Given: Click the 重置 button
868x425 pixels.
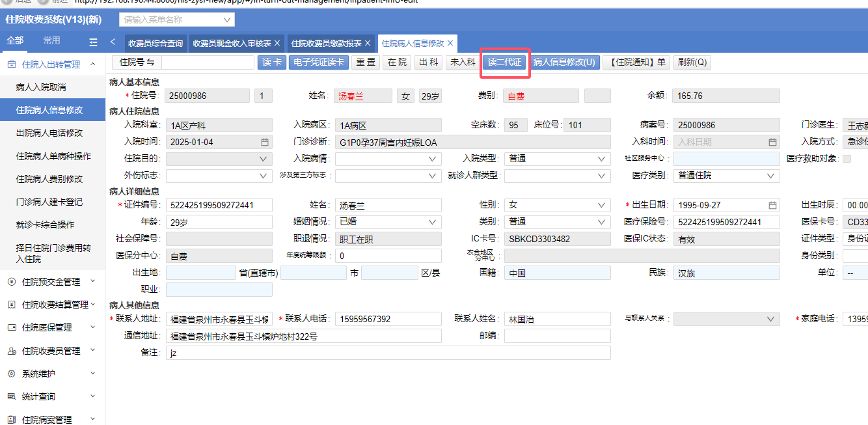Looking at the screenshot, I should (366, 62).
